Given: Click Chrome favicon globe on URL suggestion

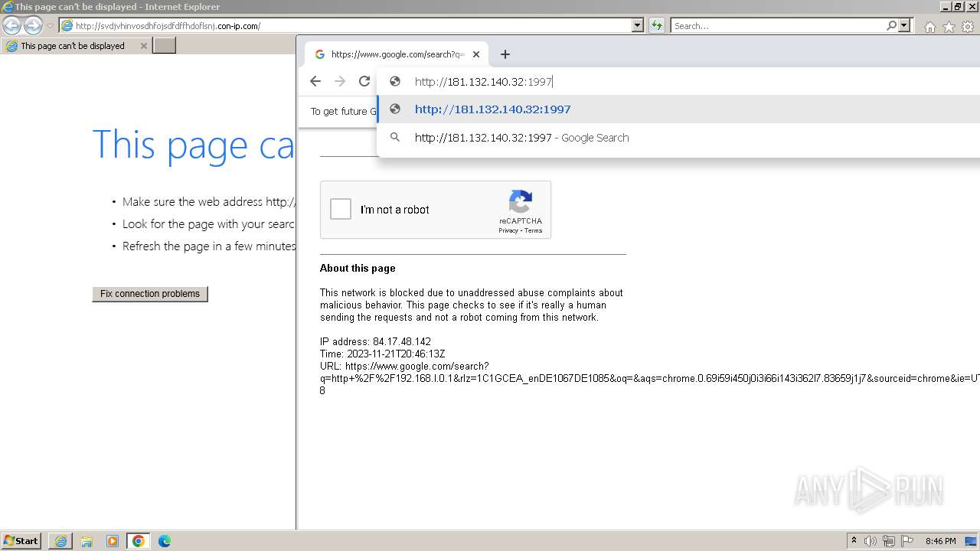Looking at the screenshot, I should click(395, 109).
